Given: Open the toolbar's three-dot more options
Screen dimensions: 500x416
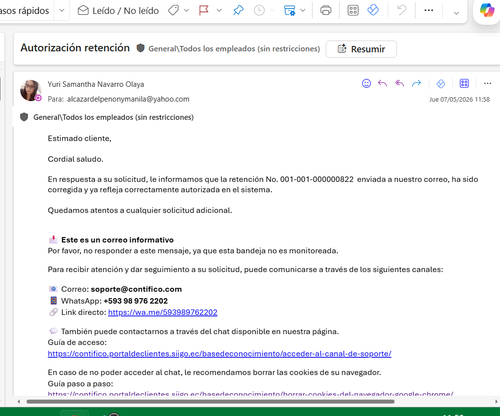Looking at the screenshot, I should (429, 10).
